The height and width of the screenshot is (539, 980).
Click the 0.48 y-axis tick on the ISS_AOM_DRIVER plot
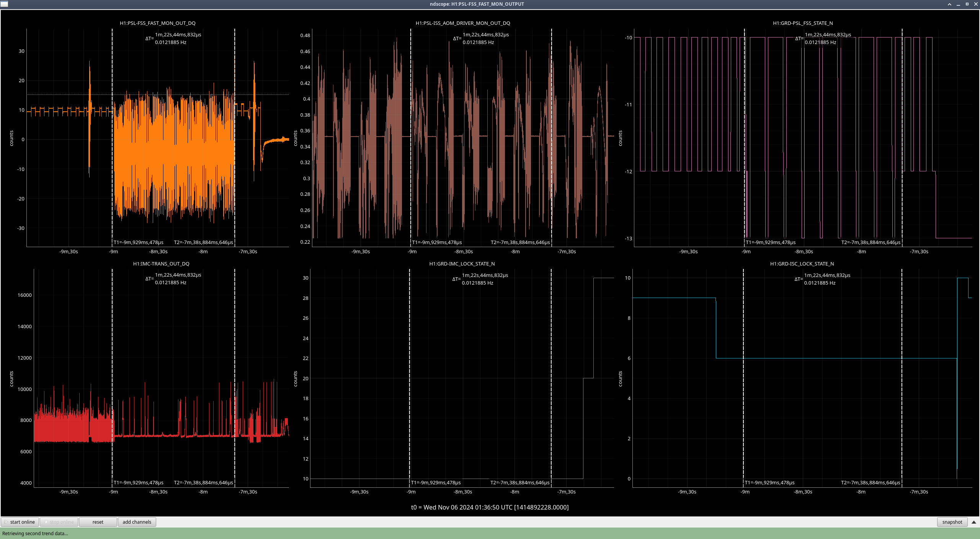305,35
